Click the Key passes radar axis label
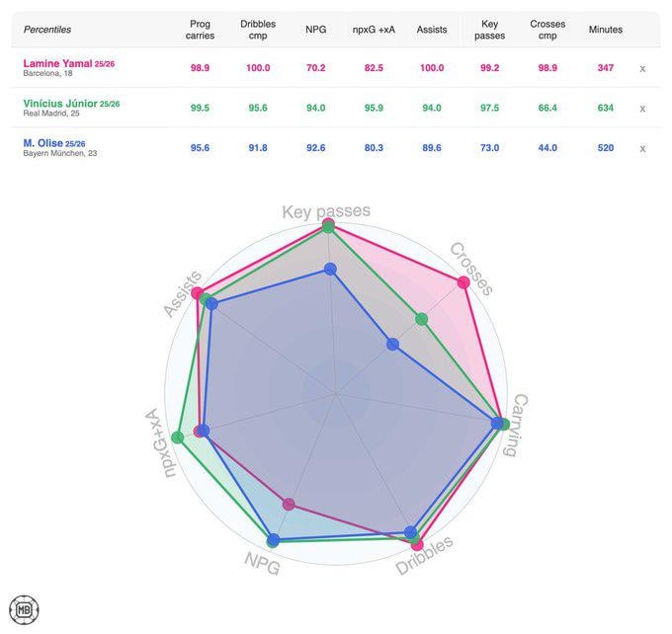Image resolution: width=672 pixels, height=634 pixels. tap(326, 211)
